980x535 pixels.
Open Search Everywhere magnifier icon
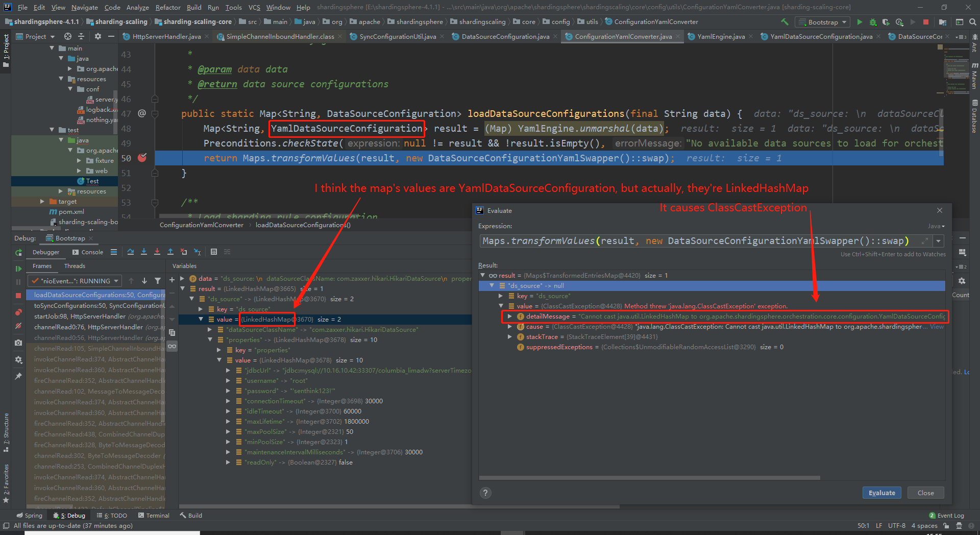pos(973,22)
